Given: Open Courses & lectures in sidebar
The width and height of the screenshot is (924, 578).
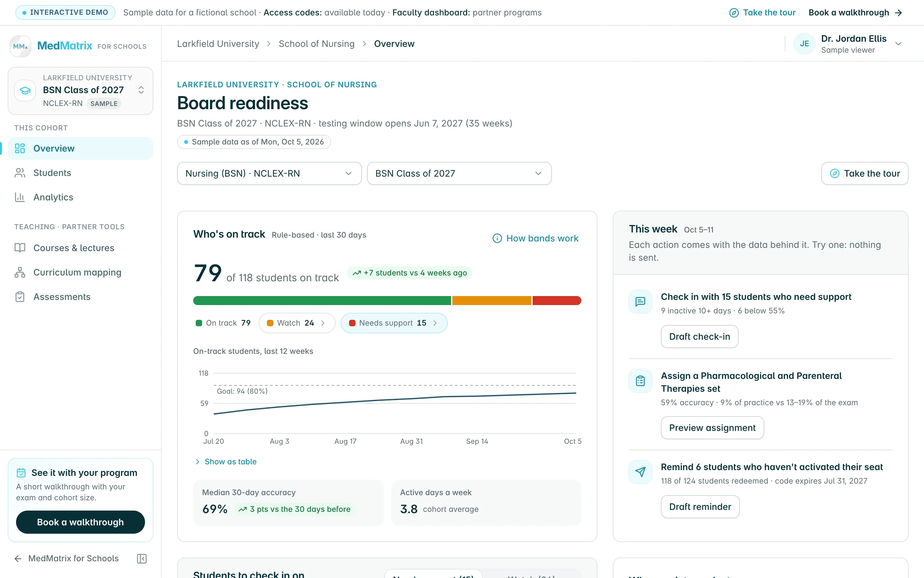Looking at the screenshot, I should pyautogui.click(x=81, y=248).
